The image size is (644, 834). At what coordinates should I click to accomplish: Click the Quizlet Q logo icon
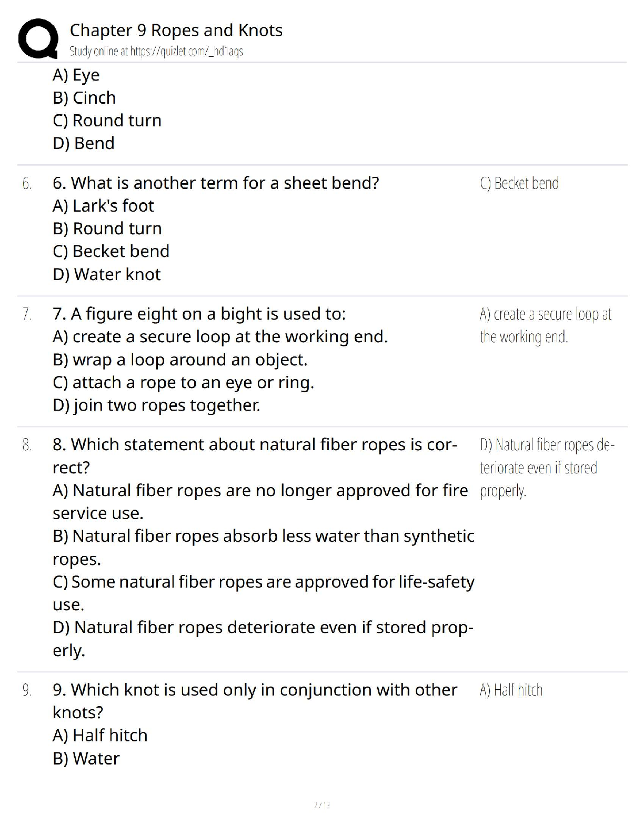(x=38, y=38)
